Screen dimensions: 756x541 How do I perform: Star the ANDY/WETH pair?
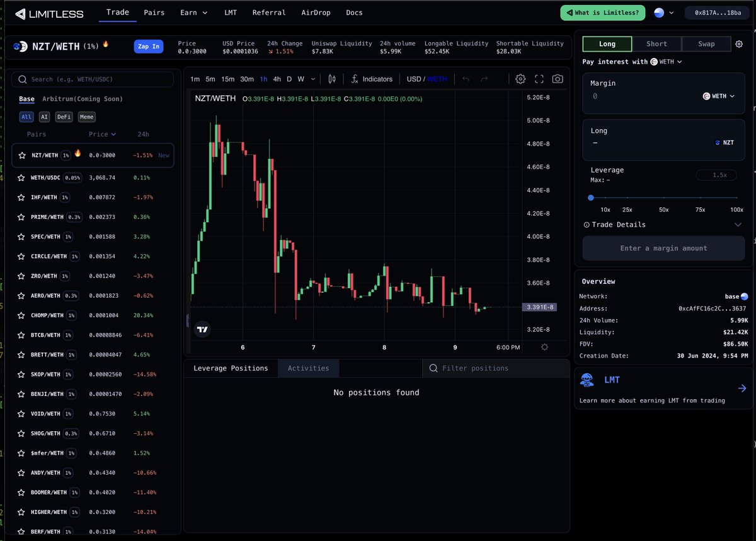click(x=22, y=473)
